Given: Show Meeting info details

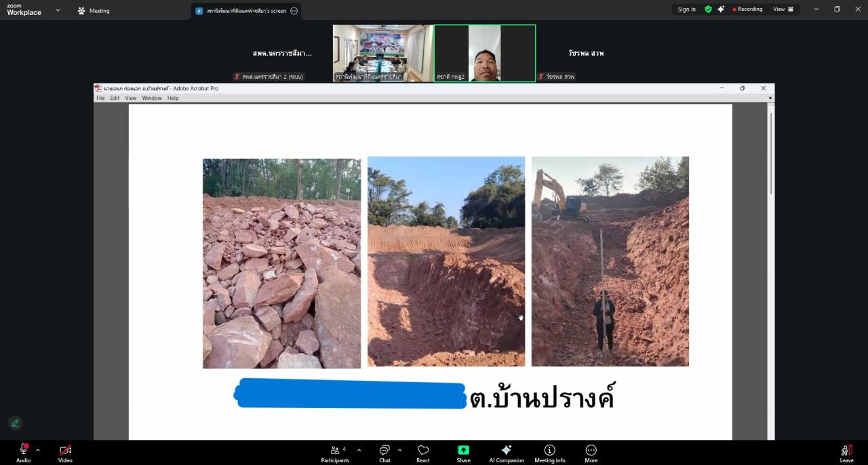Looking at the screenshot, I should click(549, 453).
